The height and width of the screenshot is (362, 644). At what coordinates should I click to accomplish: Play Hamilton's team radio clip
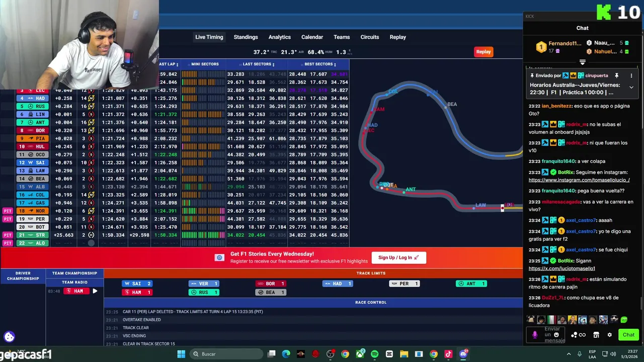[x=95, y=291]
